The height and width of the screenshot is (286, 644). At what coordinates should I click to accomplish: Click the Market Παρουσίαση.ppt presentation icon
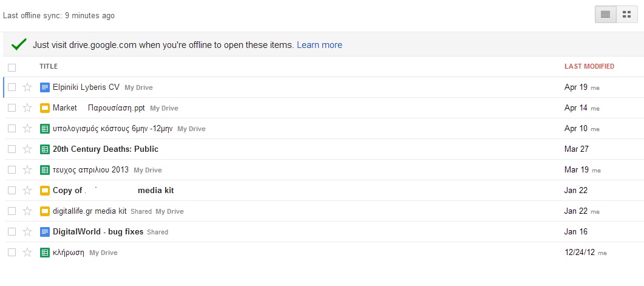point(44,108)
